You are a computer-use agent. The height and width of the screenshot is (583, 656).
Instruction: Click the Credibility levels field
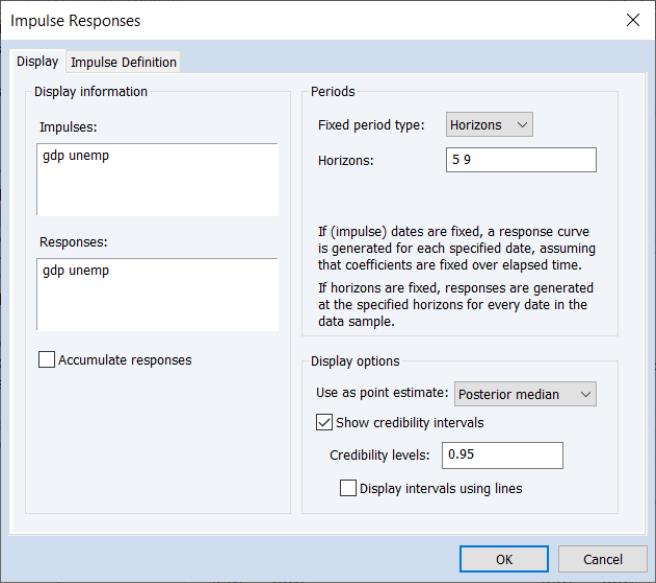(x=502, y=455)
